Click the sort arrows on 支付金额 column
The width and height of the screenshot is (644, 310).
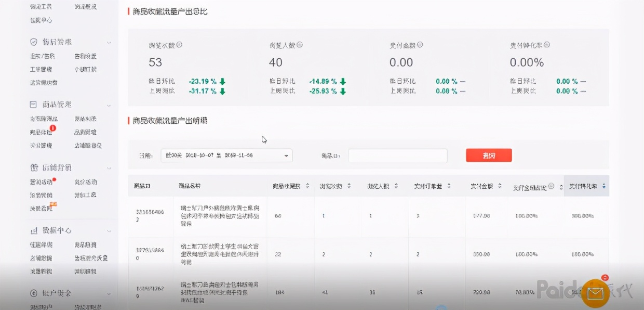pyautogui.click(x=499, y=185)
